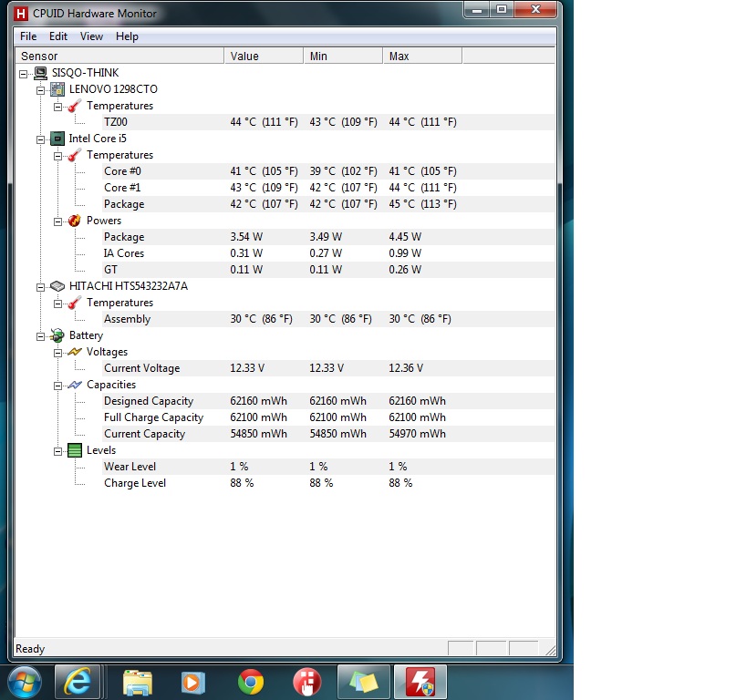The height and width of the screenshot is (700, 747).
Task: Click the Powers flame icon
Action: coord(74,221)
